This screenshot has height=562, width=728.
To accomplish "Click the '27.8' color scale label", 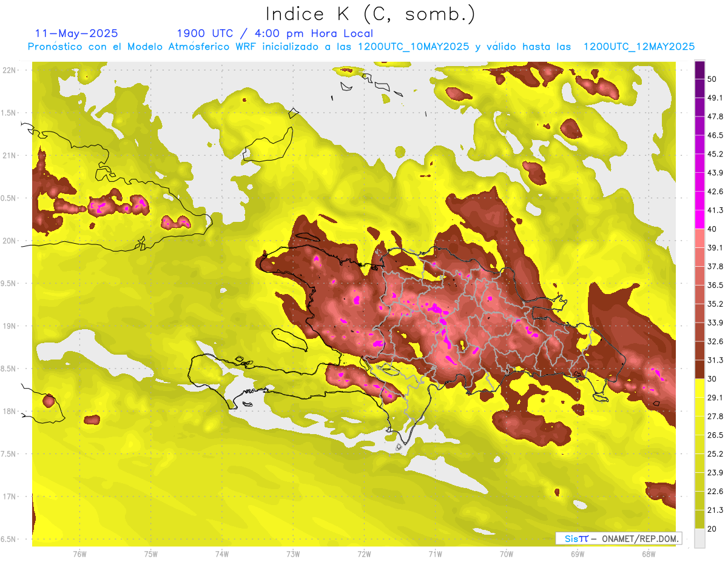I will (715, 416).
